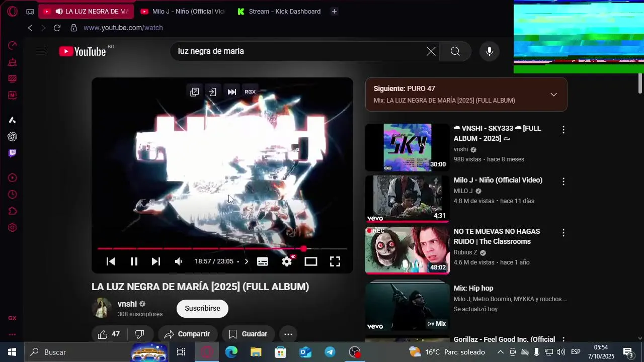Switch to Stream - Kick Dashboard tab

279,11
